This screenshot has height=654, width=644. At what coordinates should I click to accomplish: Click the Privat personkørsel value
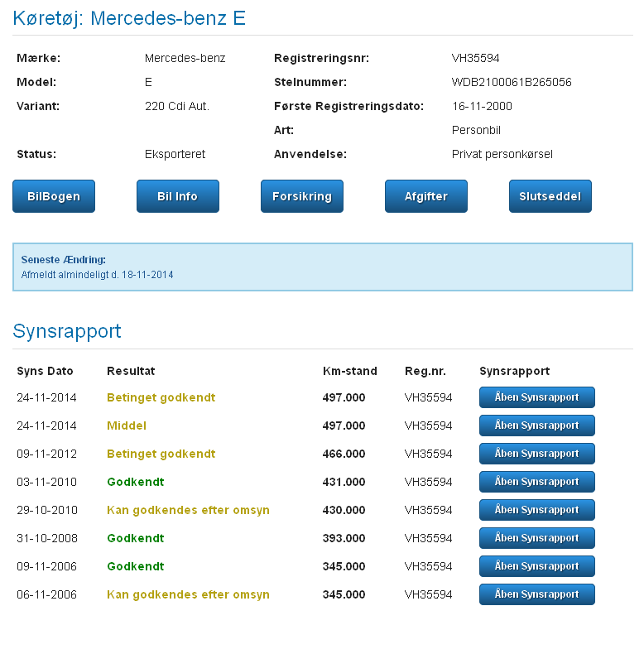(x=502, y=154)
